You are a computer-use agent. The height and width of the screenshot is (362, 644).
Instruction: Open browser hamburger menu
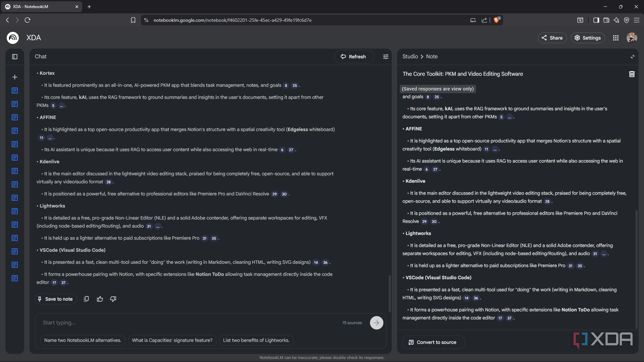(637, 20)
